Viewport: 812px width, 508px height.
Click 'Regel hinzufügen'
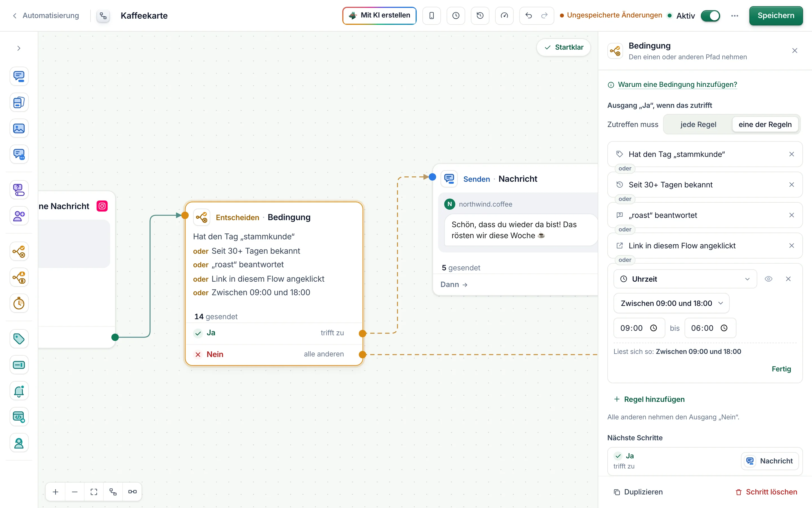[649, 399]
